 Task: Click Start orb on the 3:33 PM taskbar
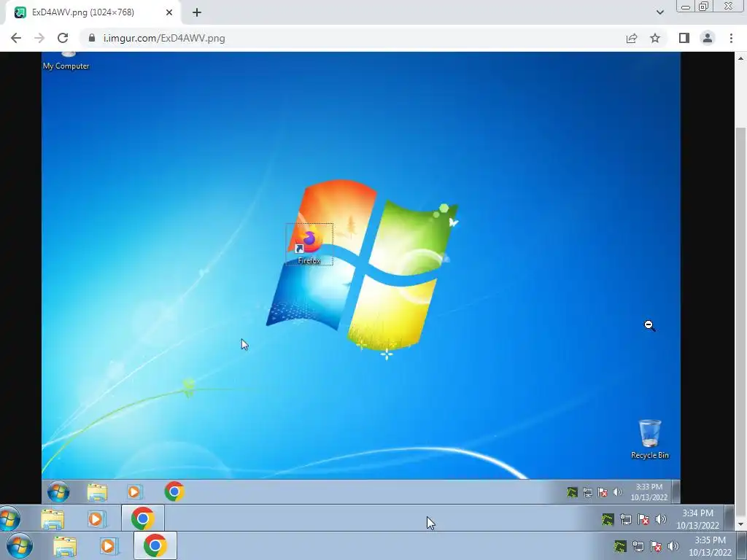tap(58, 492)
